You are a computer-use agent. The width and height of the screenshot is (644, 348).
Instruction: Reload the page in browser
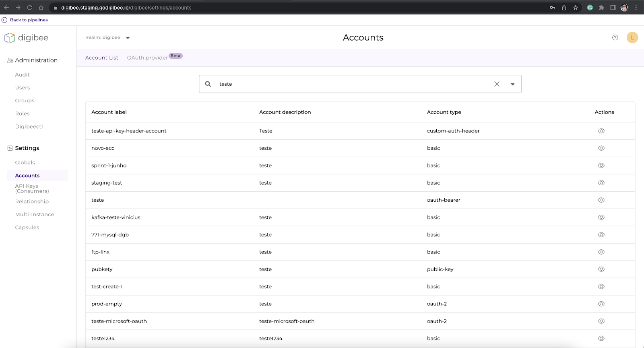[x=29, y=8]
